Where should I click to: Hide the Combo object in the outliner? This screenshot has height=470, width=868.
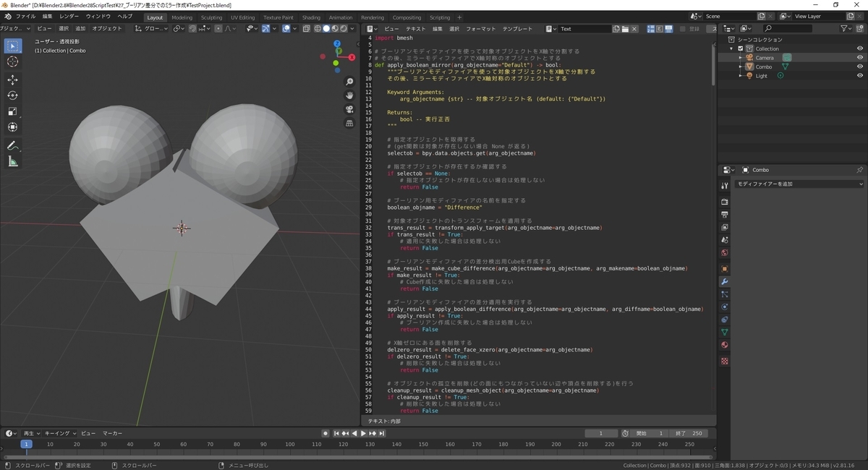[860, 67]
